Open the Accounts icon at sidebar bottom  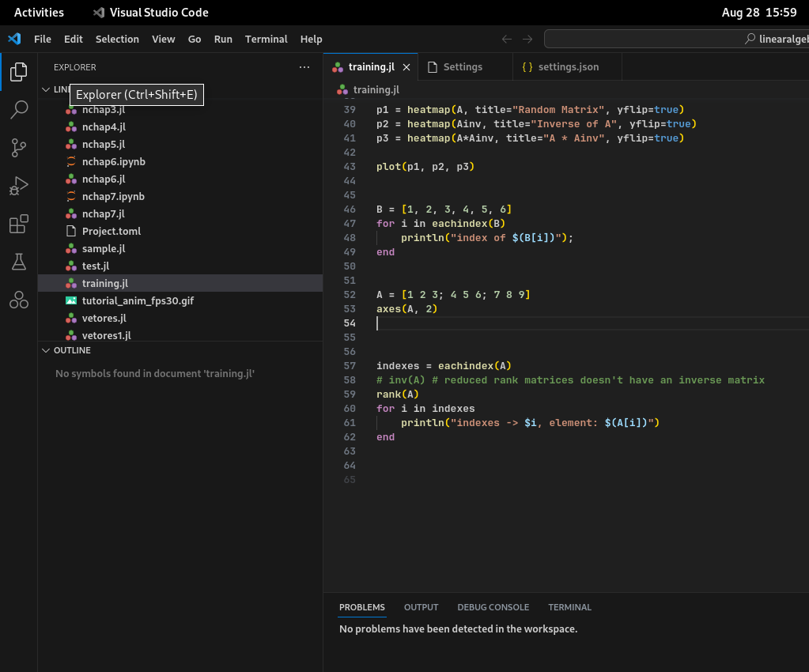18,300
